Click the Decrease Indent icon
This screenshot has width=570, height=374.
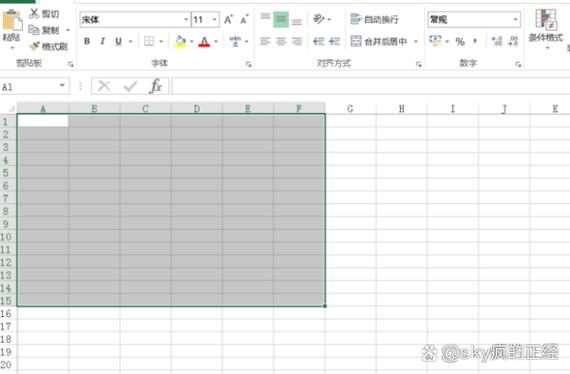click(319, 41)
